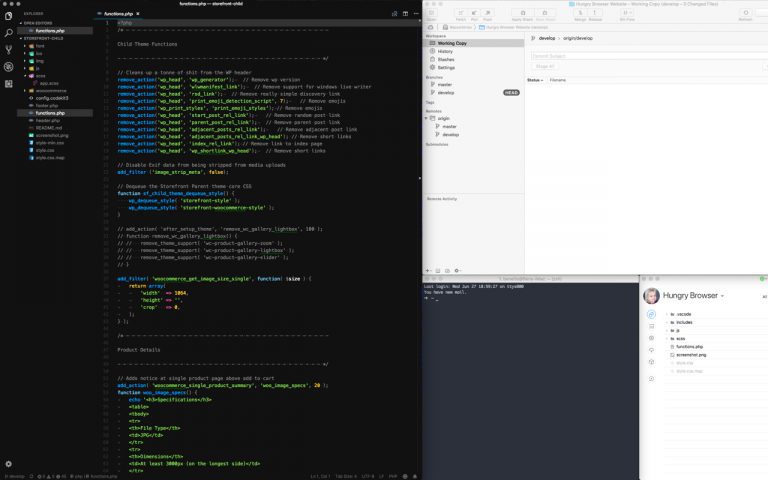Select screenshot.png in CodeKit file list
Viewport: 768px width, 480px height.
point(691,355)
